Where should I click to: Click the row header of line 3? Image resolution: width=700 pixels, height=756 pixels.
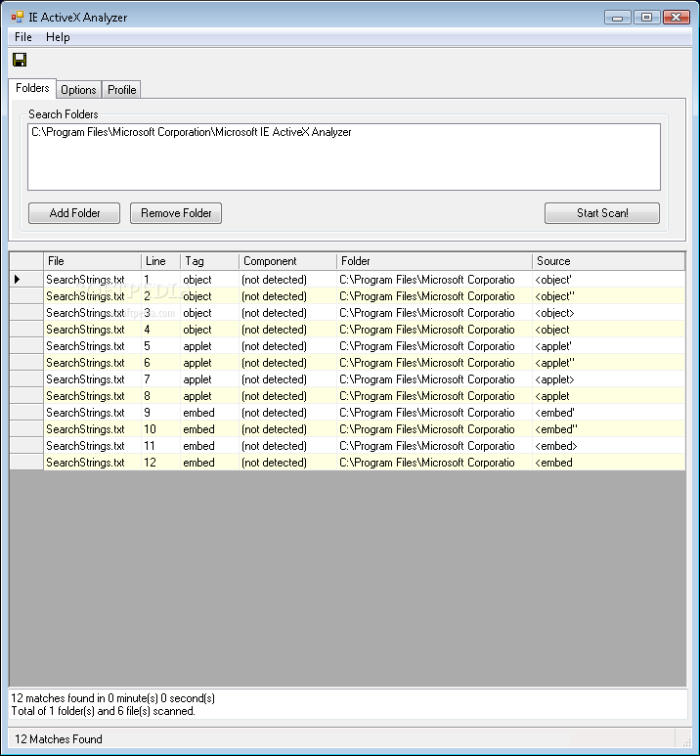coord(26,313)
